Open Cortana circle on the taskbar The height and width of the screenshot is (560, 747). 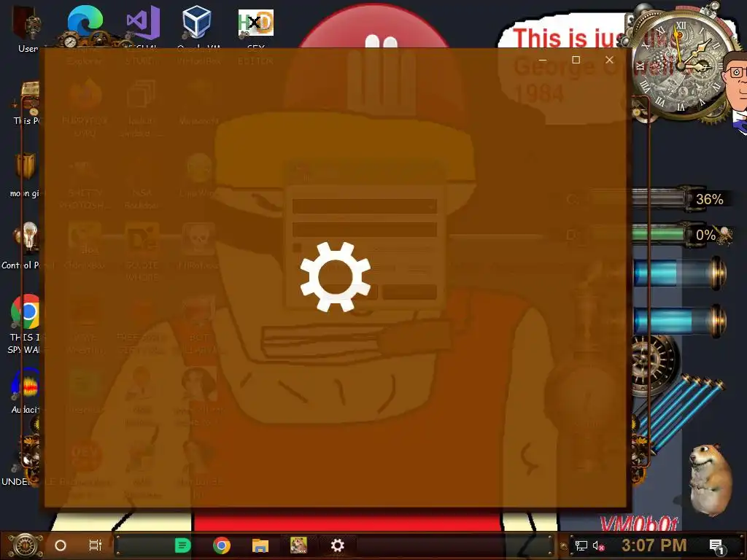61,545
